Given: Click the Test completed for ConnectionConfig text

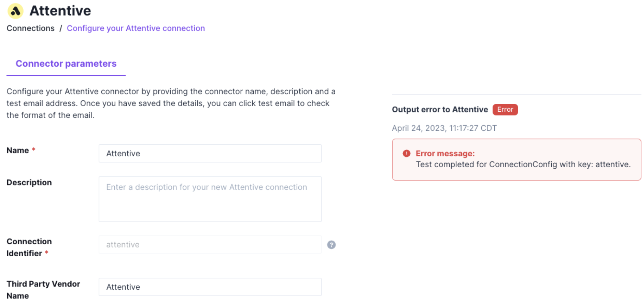Looking at the screenshot, I should (523, 165).
